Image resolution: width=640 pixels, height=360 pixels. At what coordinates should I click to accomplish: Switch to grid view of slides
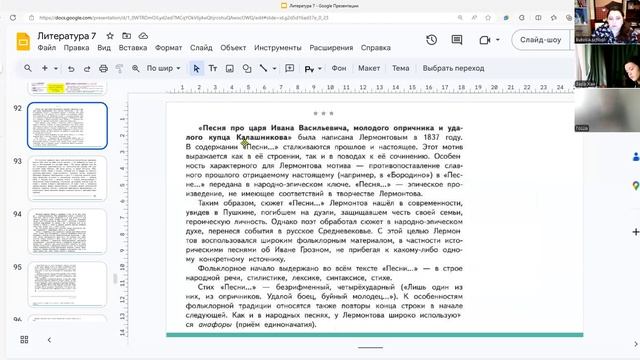click(x=24, y=340)
